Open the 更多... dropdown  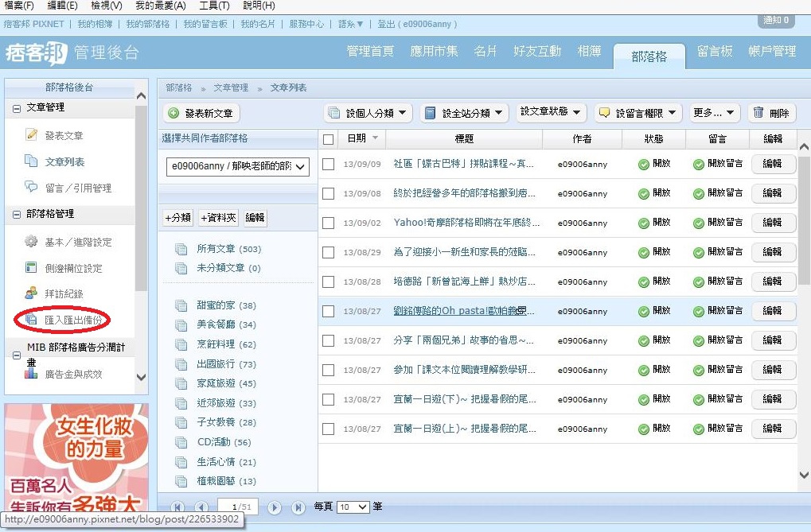[x=714, y=113]
